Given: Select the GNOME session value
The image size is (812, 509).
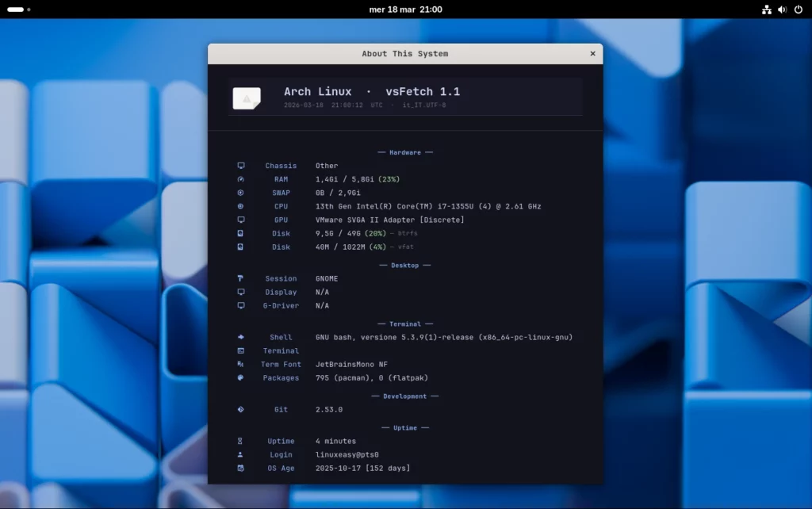Looking at the screenshot, I should coord(325,278).
